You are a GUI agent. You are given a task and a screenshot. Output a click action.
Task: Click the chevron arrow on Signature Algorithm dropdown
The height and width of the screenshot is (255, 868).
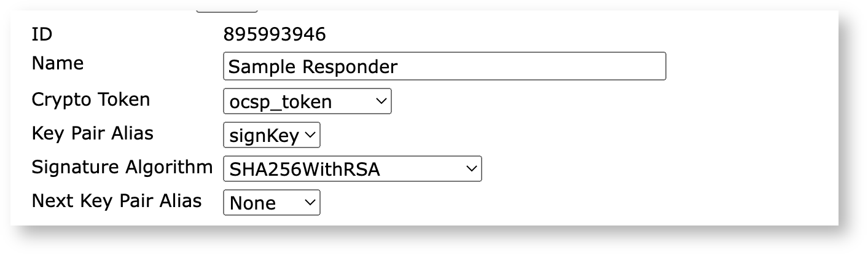tap(471, 168)
